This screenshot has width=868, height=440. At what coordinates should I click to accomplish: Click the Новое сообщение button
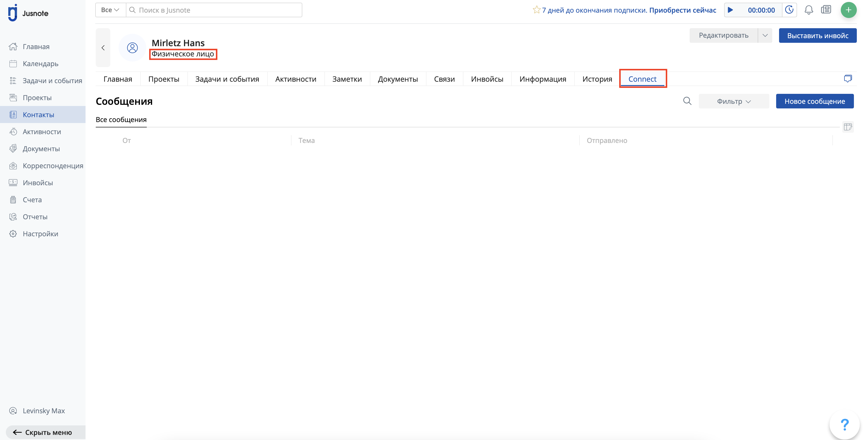(815, 101)
